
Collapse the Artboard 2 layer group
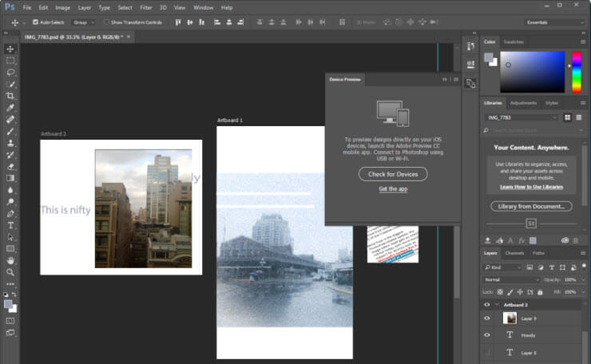pyautogui.click(x=497, y=304)
